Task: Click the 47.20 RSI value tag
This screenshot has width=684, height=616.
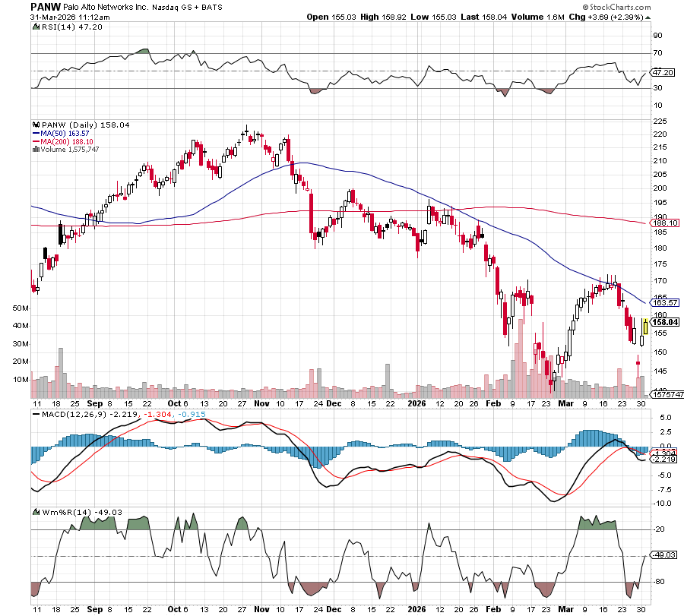Action: click(663, 73)
